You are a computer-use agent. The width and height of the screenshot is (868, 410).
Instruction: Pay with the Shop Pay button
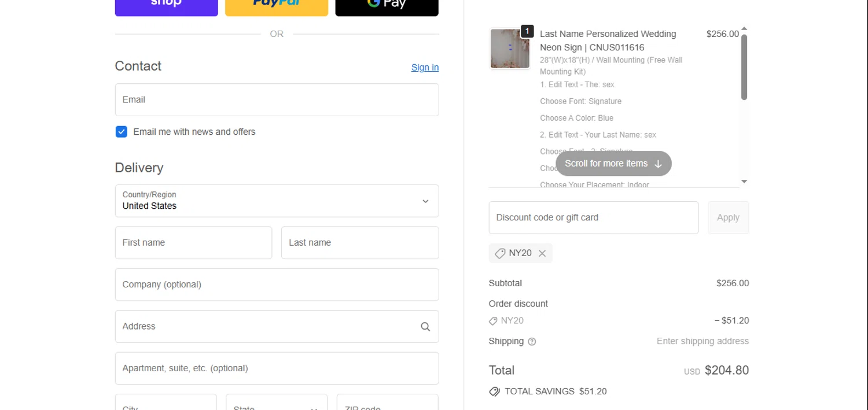pos(166,8)
